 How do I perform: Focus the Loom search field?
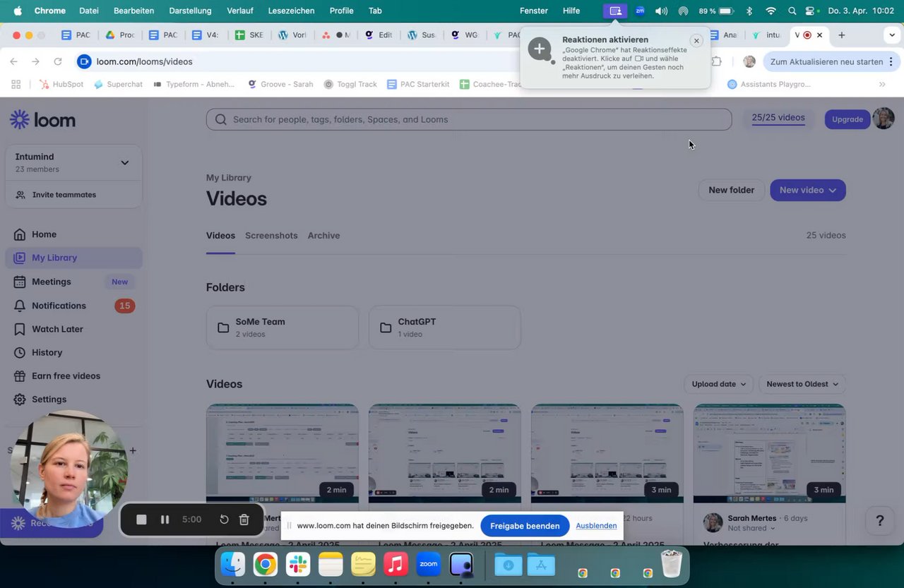469,119
